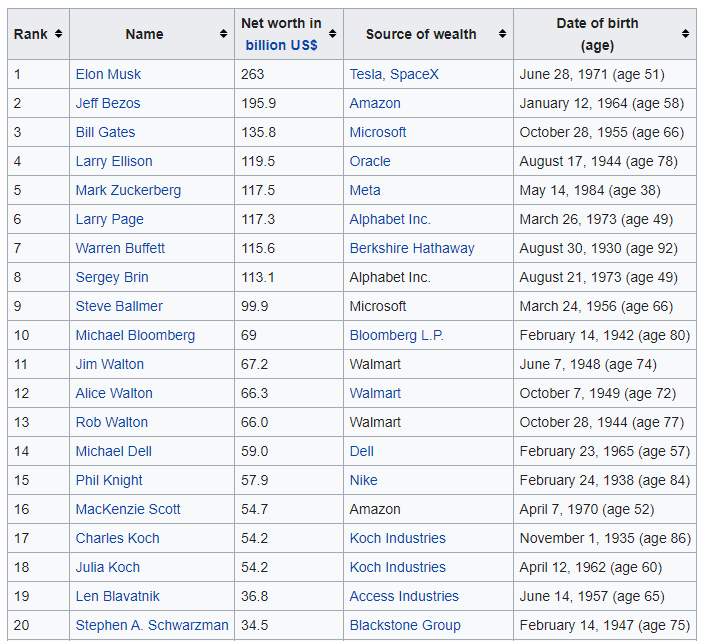
Task: Go to Steve Ballmer's page
Action: point(119,306)
